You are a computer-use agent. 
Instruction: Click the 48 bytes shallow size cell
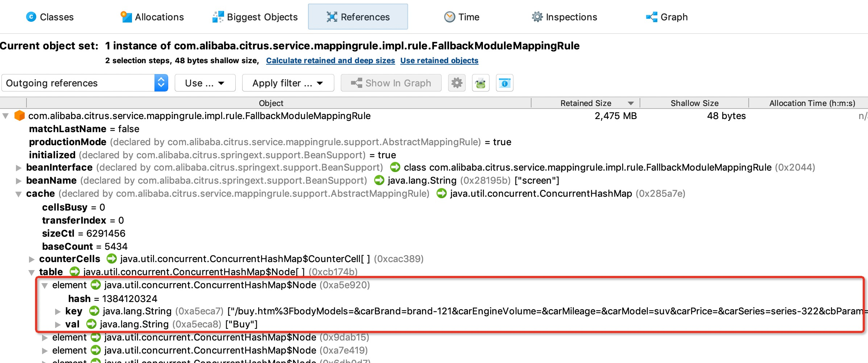pyautogui.click(x=726, y=116)
